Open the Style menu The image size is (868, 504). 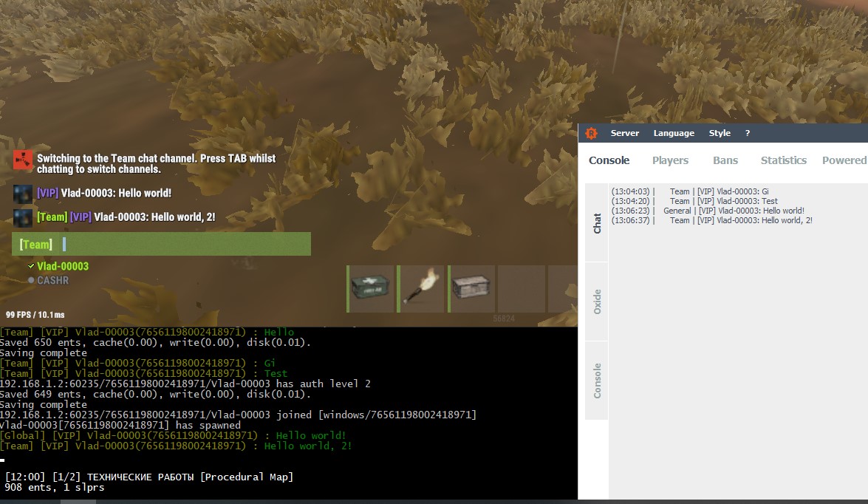click(720, 133)
